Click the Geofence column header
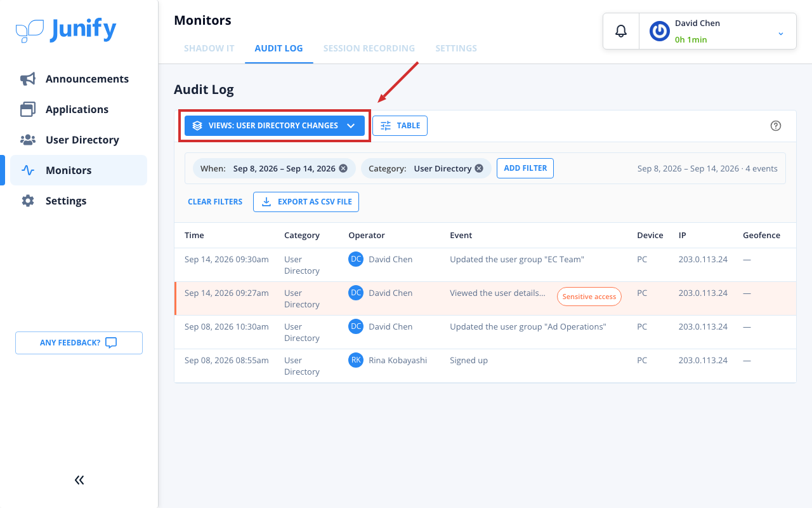This screenshot has height=508, width=812. click(761, 235)
